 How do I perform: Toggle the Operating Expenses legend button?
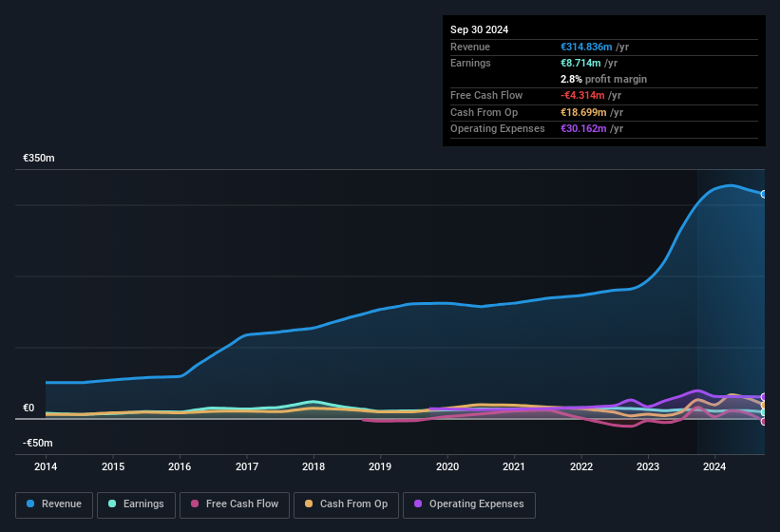(469, 504)
